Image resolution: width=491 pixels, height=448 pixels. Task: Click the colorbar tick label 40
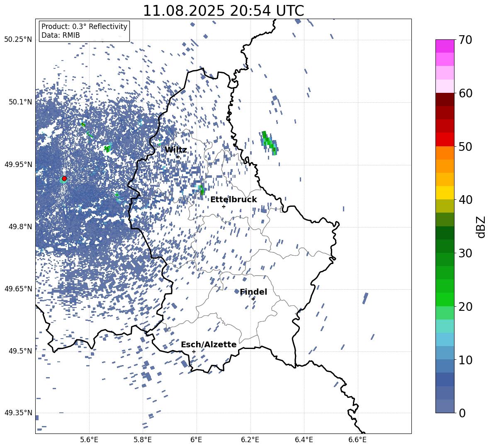pyautogui.click(x=465, y=200)
